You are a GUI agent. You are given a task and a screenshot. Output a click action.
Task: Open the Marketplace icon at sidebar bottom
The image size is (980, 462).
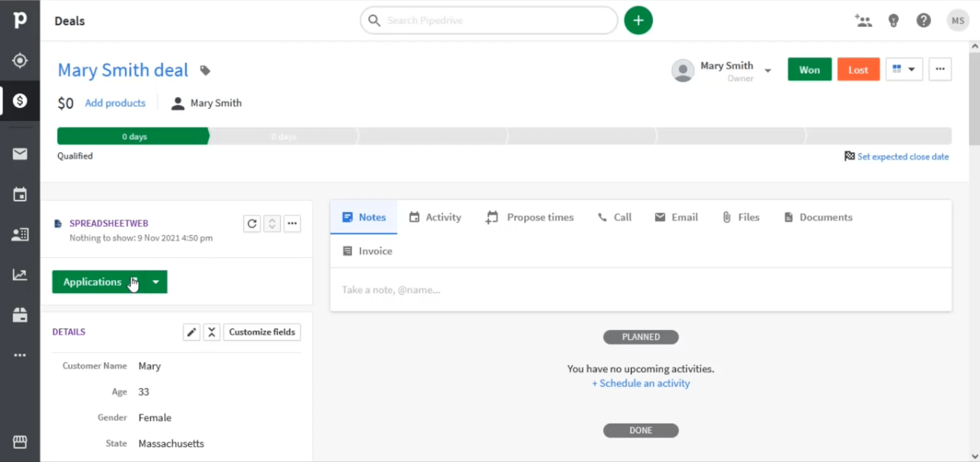20,442
